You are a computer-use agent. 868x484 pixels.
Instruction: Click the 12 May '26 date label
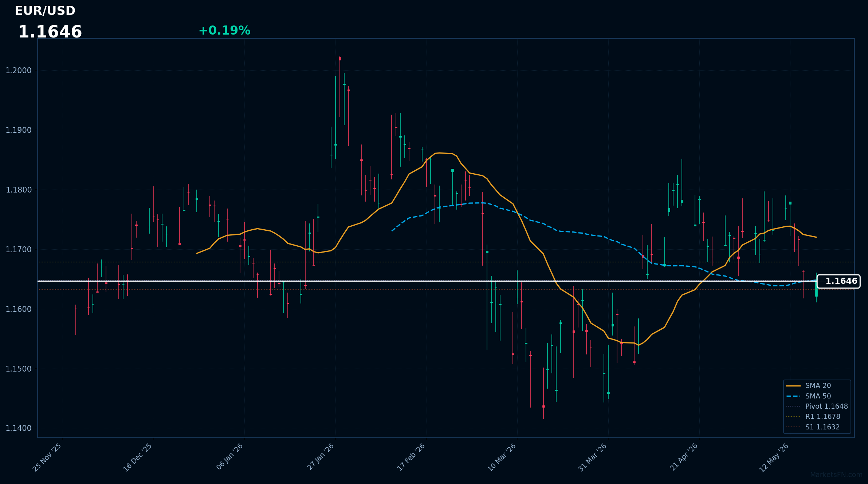(774, 458)
